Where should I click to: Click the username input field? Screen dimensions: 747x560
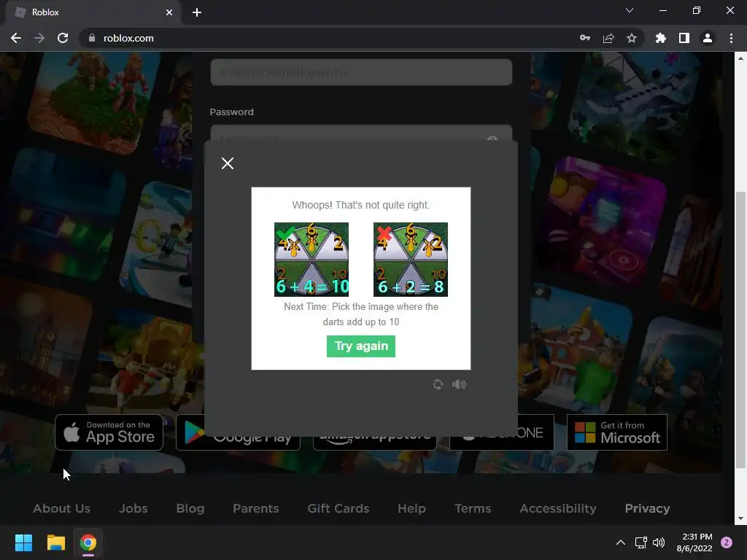pos(361,72)
